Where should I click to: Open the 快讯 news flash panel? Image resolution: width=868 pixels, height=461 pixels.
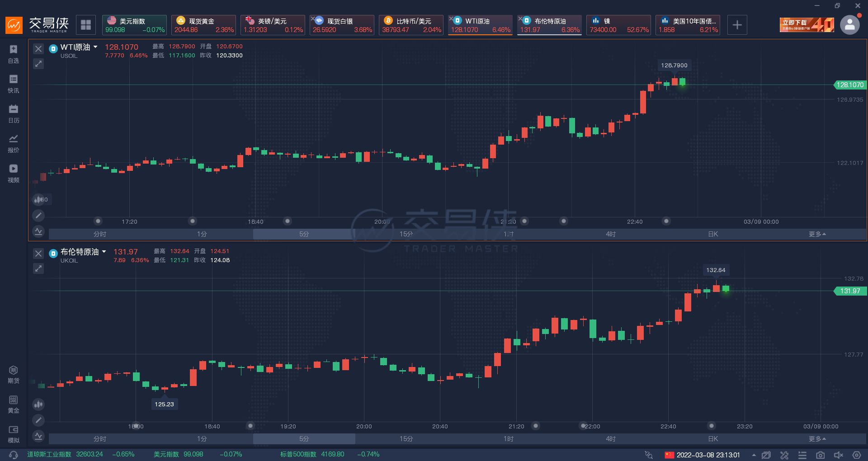pos(14,84)
